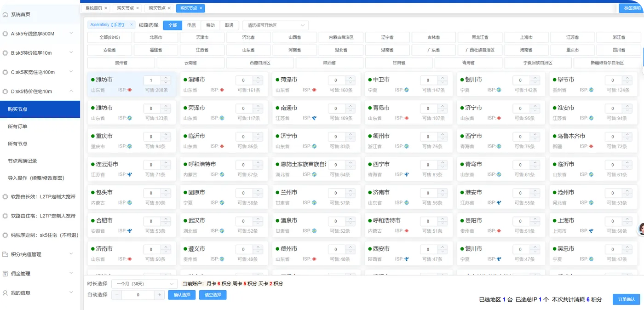Remove the AxieInfiniy【手游】 tag

click(x=132, y=25)
